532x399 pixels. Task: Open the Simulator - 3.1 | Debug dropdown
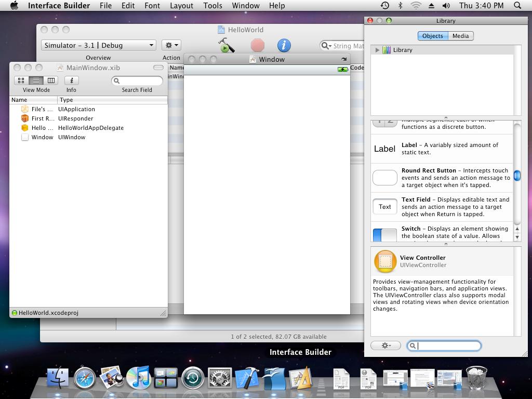point(98,45)
